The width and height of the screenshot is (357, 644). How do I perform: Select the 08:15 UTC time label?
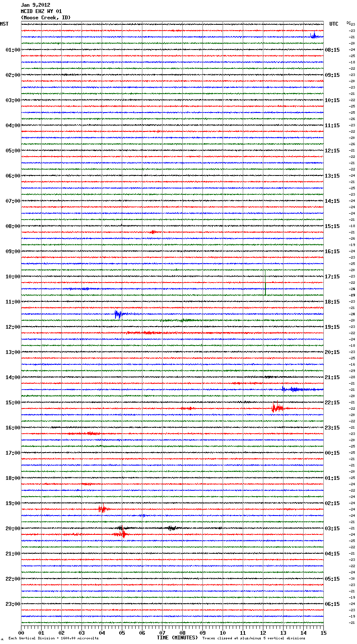tap(332, 50)
